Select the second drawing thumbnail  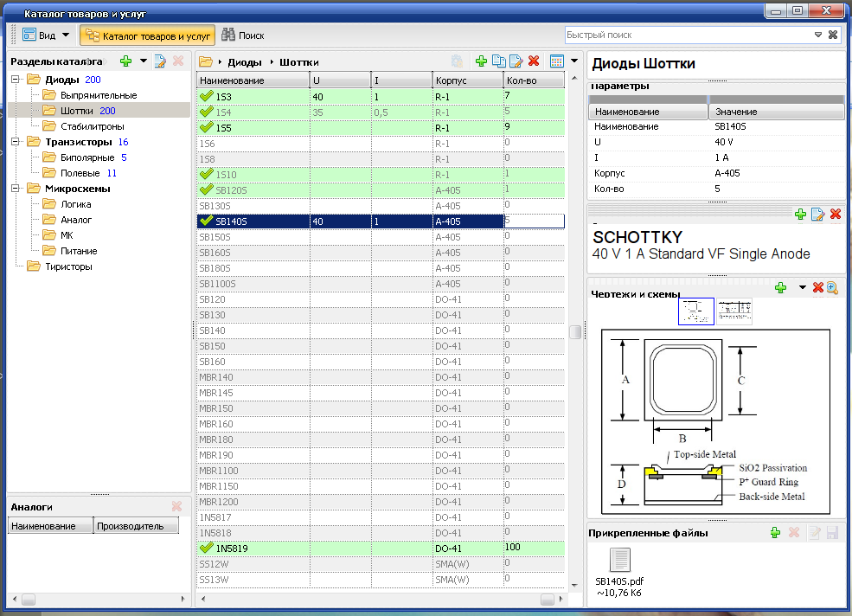tap(734, 311)
